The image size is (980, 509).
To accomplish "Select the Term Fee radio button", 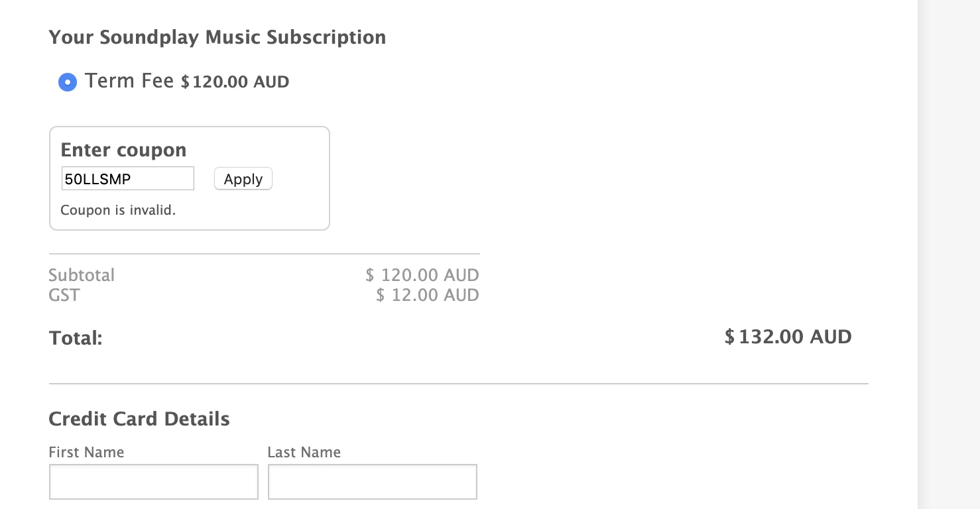I will pos(67,82).
